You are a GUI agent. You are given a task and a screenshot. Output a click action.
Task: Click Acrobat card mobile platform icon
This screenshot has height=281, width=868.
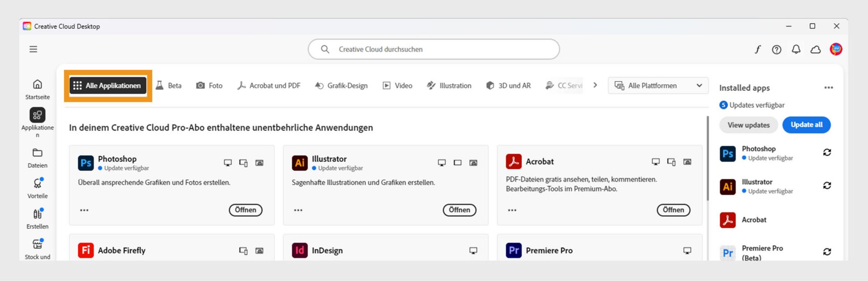[x=671, y=162]
